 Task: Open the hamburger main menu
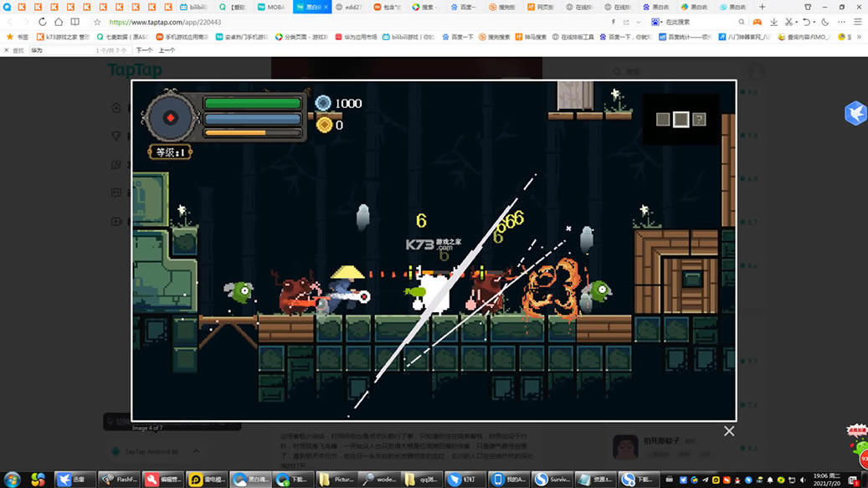point(857,22)
